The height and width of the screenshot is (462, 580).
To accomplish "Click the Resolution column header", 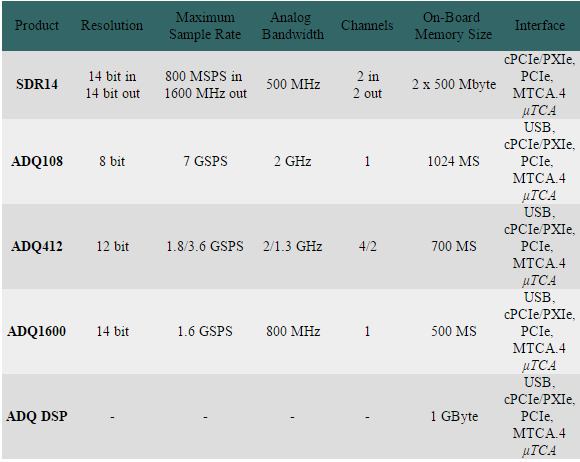I will (112, 26).
